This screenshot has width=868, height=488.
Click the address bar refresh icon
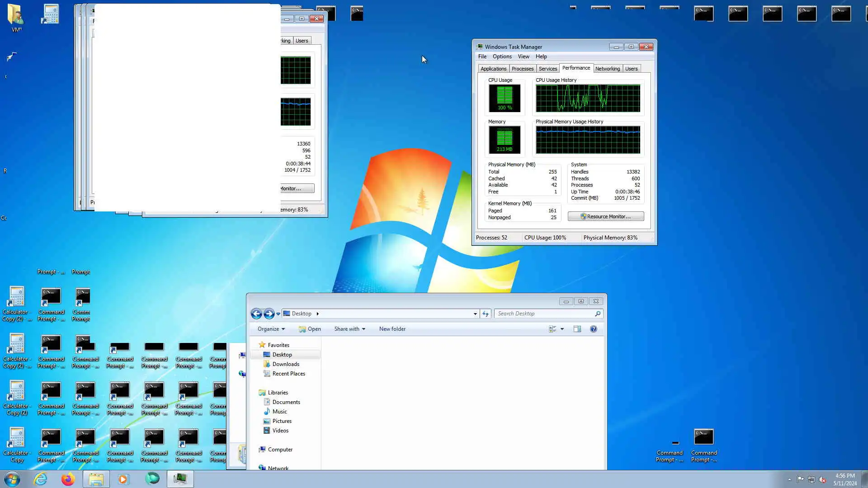(486, 314)
